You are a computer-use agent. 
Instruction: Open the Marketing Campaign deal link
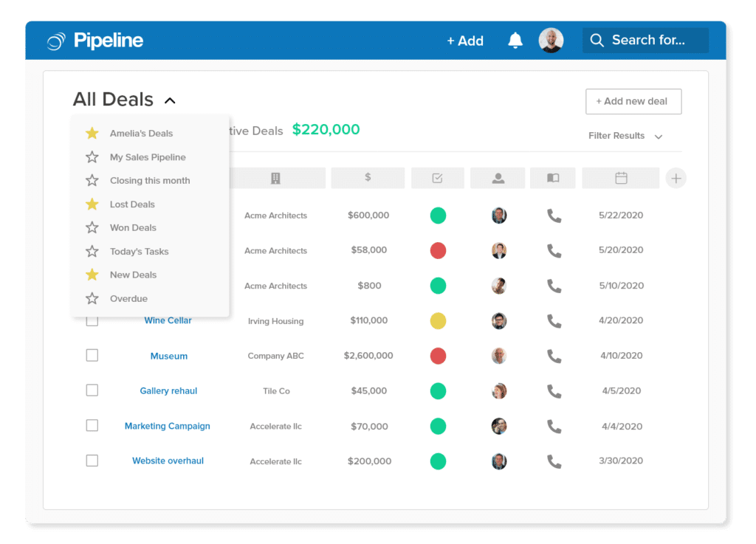pos(168,426)
